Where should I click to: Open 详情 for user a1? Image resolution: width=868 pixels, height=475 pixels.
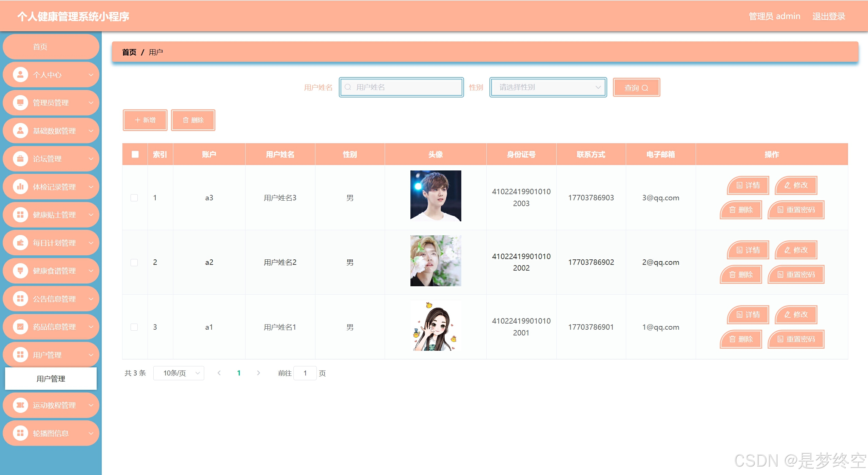(x=748, y=315)
